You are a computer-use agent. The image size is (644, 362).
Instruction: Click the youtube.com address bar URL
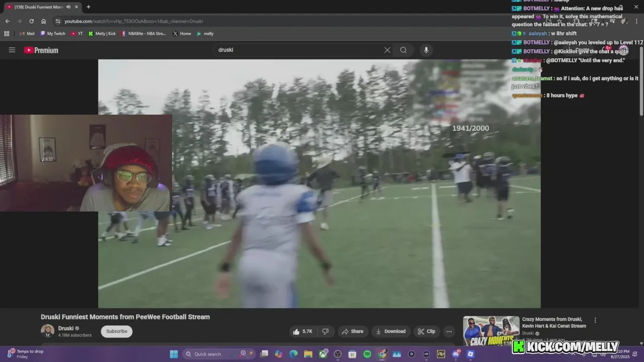(133, 21)
